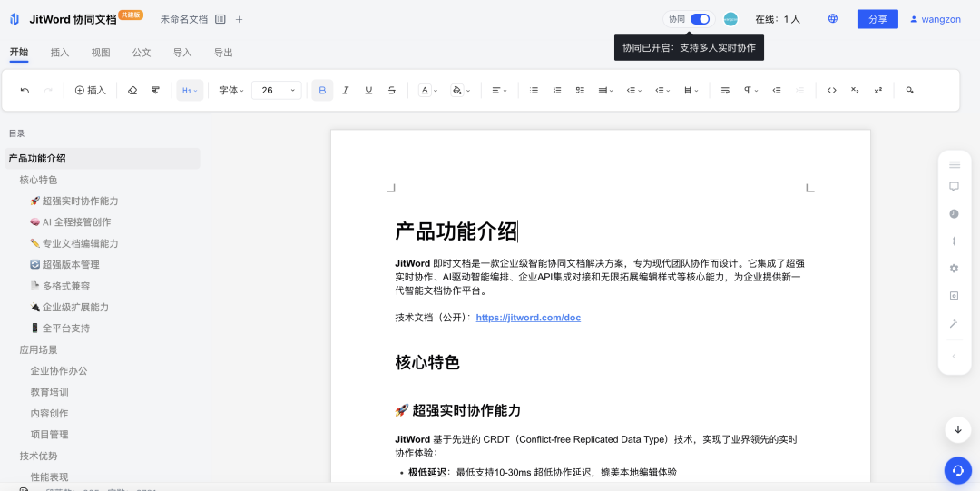Select 产品功能介绍 in the outline

pos(103,158)
